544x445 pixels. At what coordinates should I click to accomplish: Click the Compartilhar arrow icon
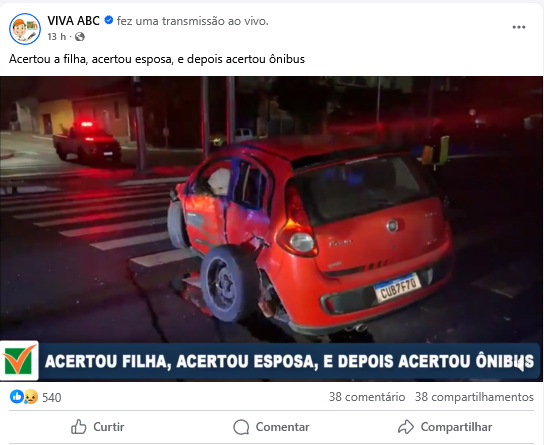406,427
